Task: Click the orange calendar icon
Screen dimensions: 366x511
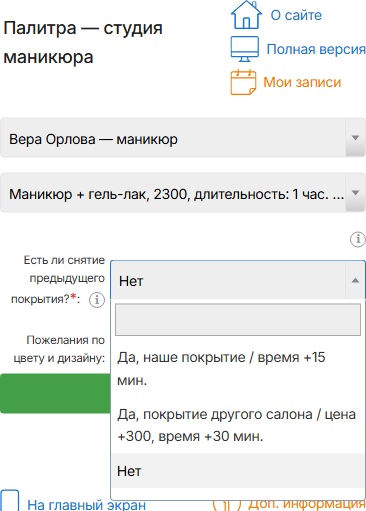Action: click(x=244, y=82)
